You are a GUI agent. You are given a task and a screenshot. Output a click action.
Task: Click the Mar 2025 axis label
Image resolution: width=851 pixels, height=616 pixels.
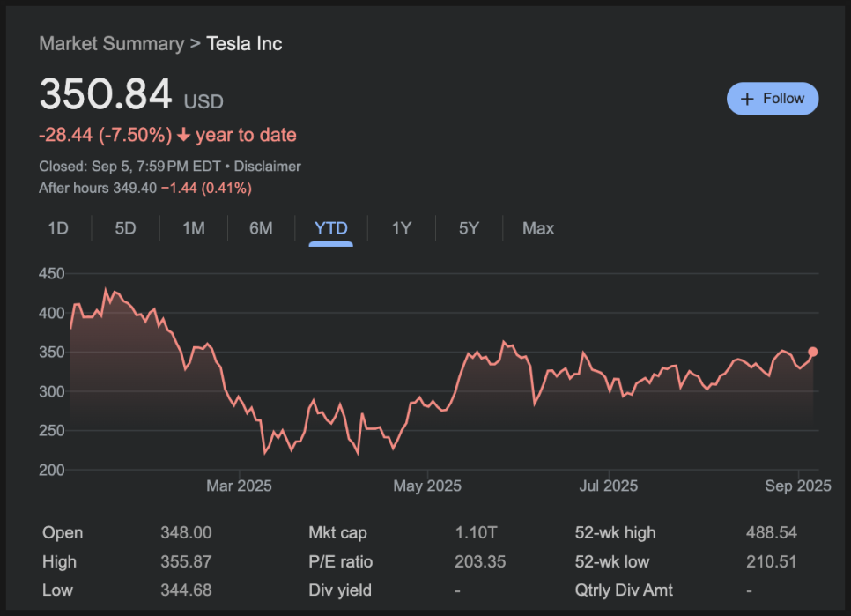[239, 486]
